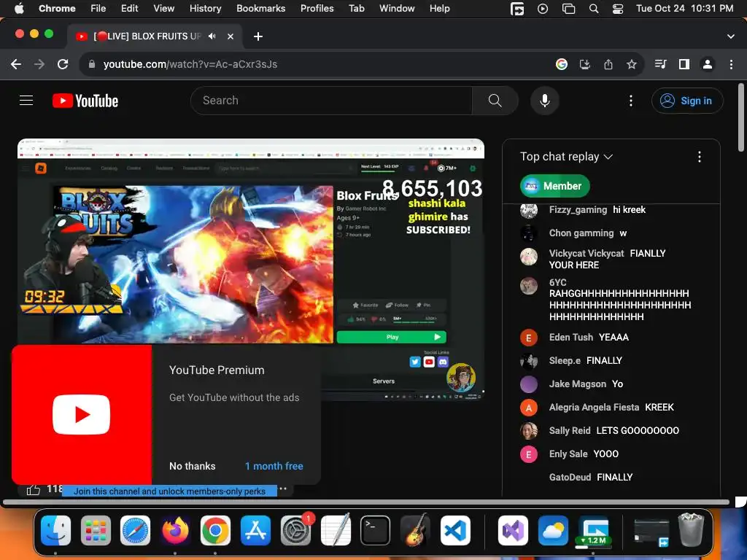Open GarageBand from the dock

click(415, 531)
